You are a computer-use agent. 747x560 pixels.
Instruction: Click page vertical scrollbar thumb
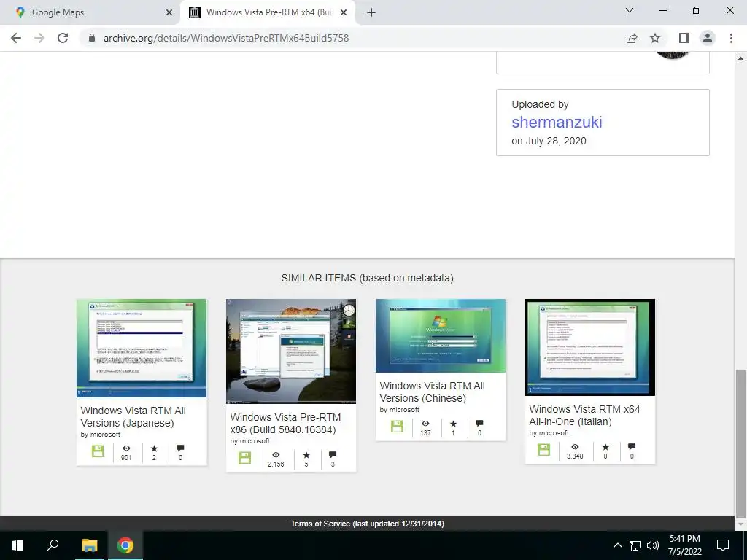(740, 444)
